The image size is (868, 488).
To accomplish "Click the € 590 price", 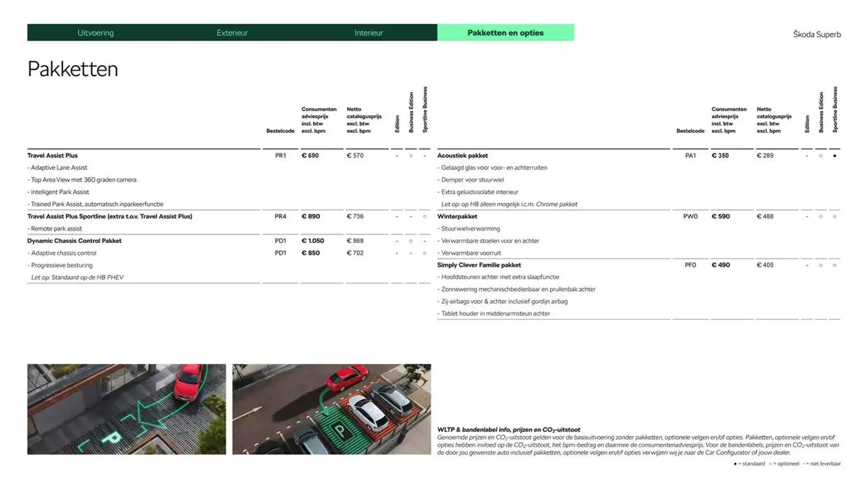I will [x=721, y=216].
